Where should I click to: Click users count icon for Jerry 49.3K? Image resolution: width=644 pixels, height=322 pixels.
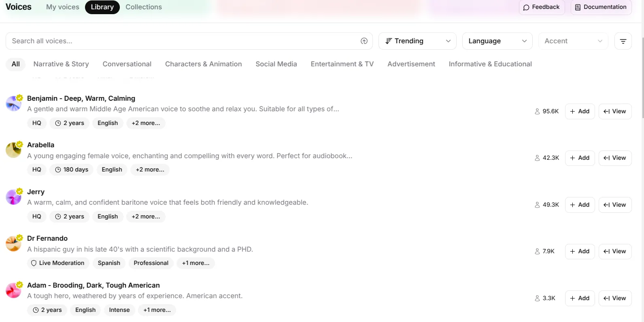pyautogui.click(x=537, y=205)
